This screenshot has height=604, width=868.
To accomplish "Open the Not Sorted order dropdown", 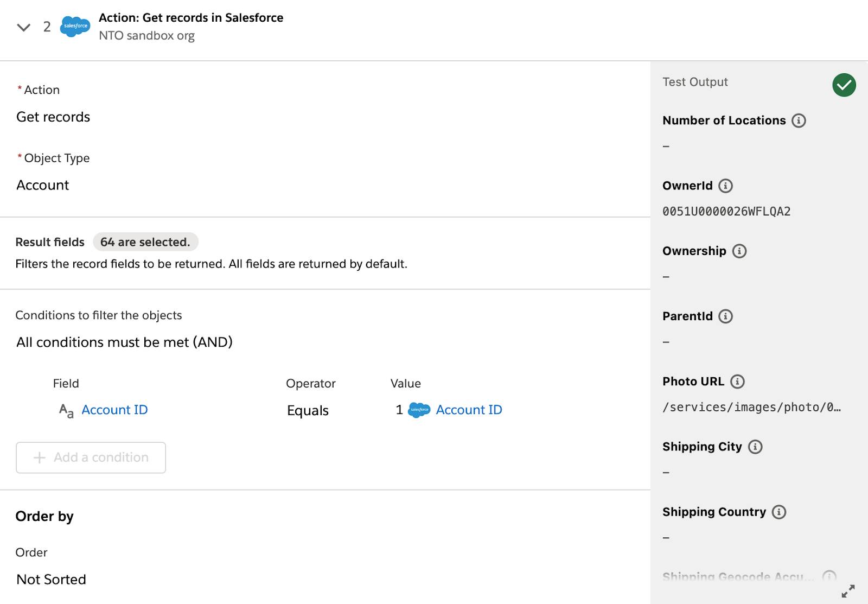I will point(51,580).
